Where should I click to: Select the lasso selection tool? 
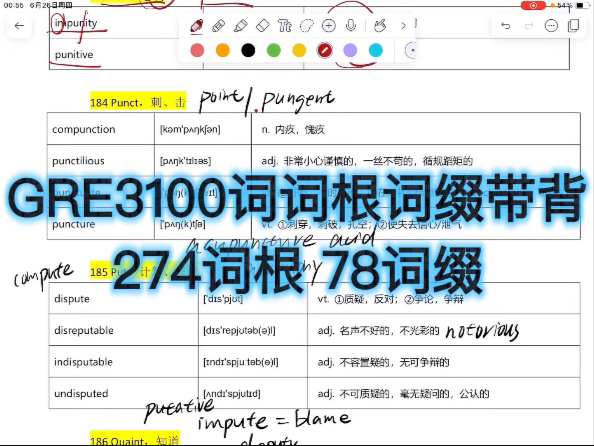point(306,26)
